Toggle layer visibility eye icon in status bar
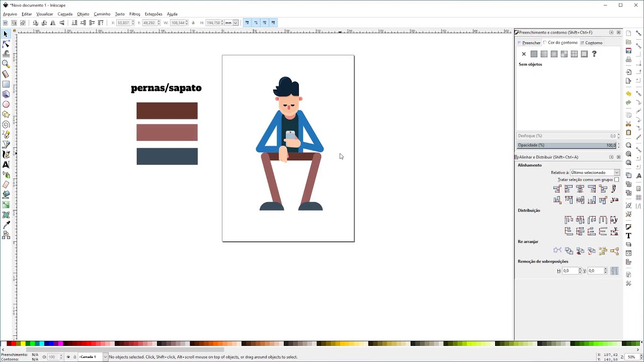This screenshot has height=362, width=644. 68,357
